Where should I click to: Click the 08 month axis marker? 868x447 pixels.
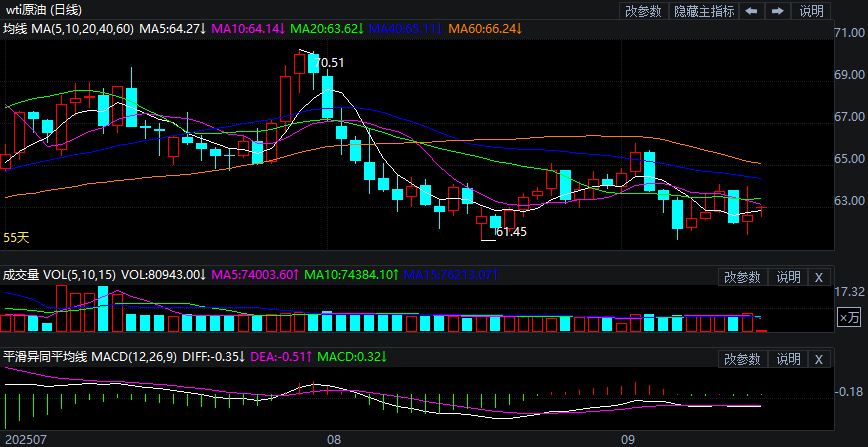click(334, 440)
